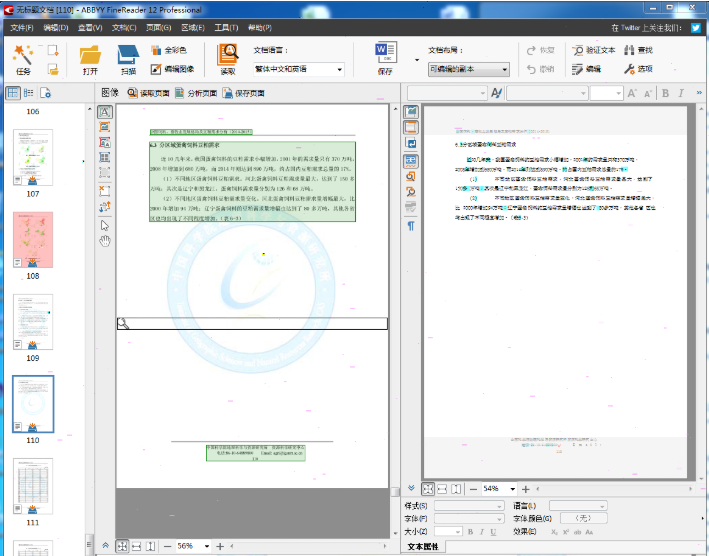Screen dimensions: 709x556
Task: Open the Document menu
Action: click(124, 28)
